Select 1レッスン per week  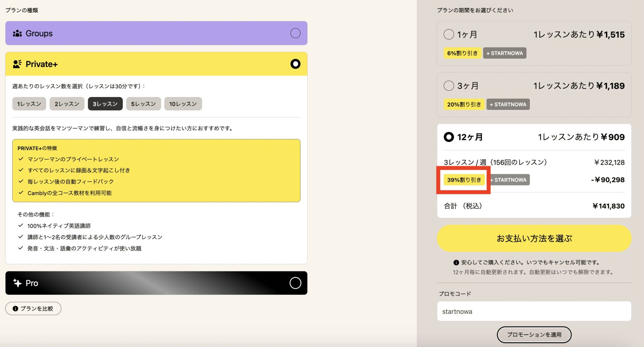[29, 104]
